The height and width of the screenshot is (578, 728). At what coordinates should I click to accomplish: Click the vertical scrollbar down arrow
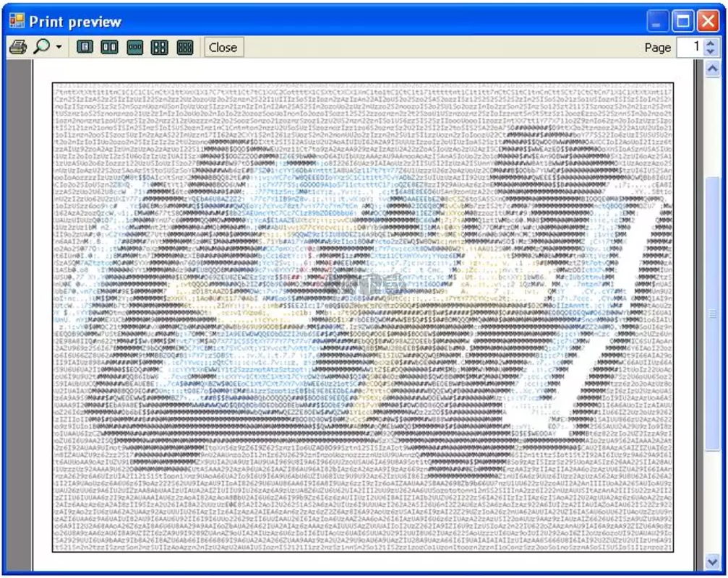pos(713,562)
